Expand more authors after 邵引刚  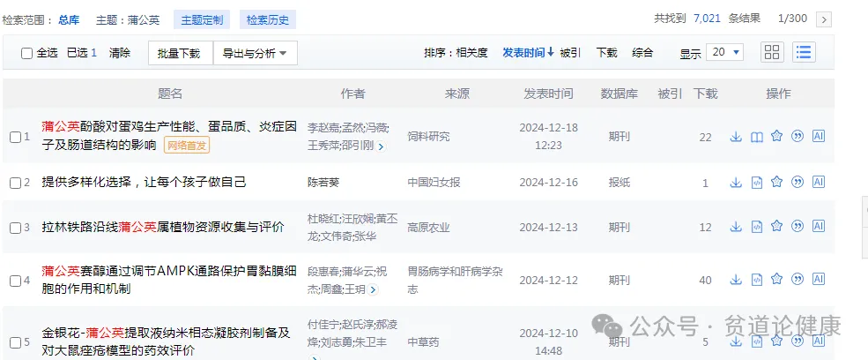(x=381, y=147)
